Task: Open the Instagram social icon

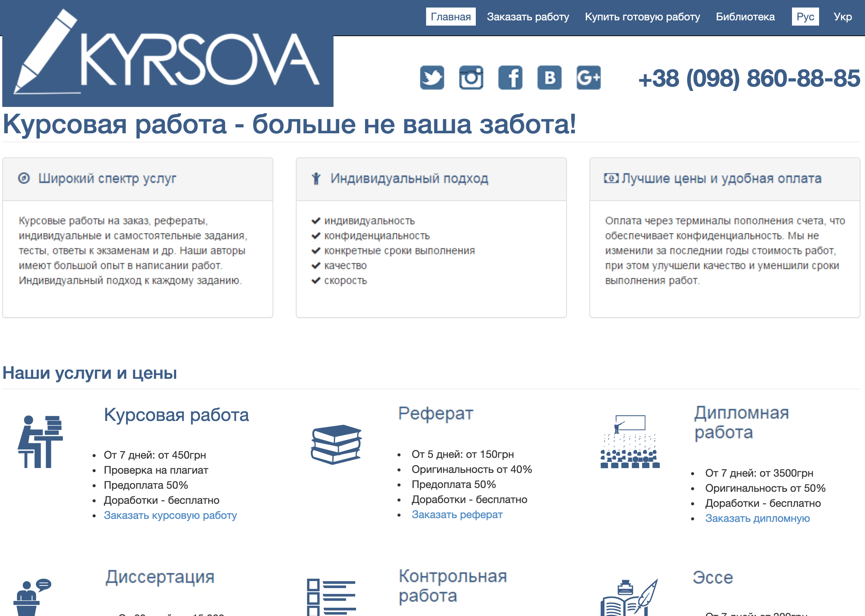Action: 471,78
